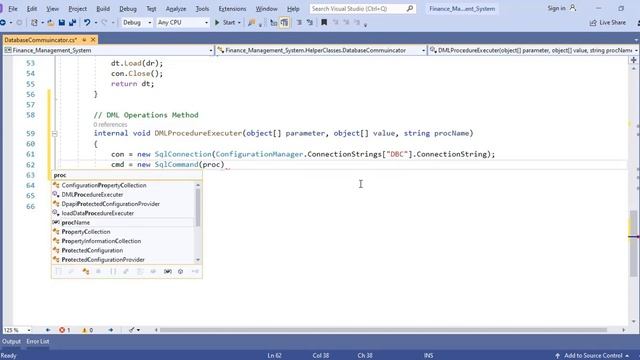Select loadDataProcedureExecuter in the IntelliSense list
The image size is (640, 360).
click(x=123, y=213)
